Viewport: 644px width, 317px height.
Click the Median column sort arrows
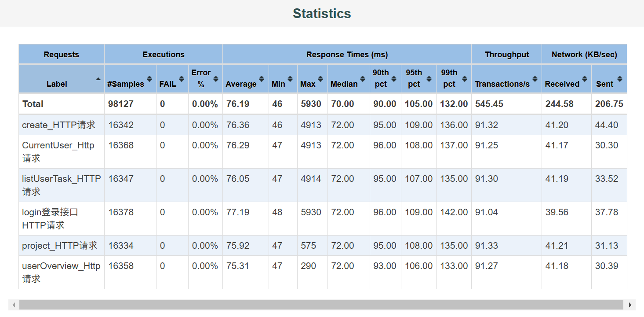click(363, 79)
